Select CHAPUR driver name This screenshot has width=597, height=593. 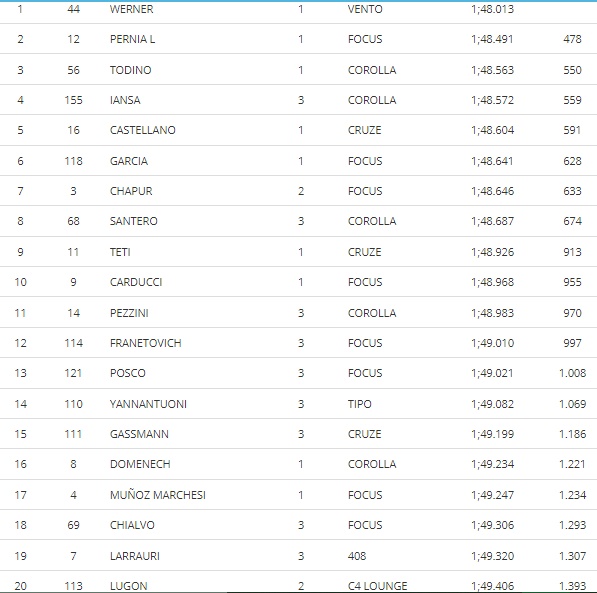click(x=131, y=191)
